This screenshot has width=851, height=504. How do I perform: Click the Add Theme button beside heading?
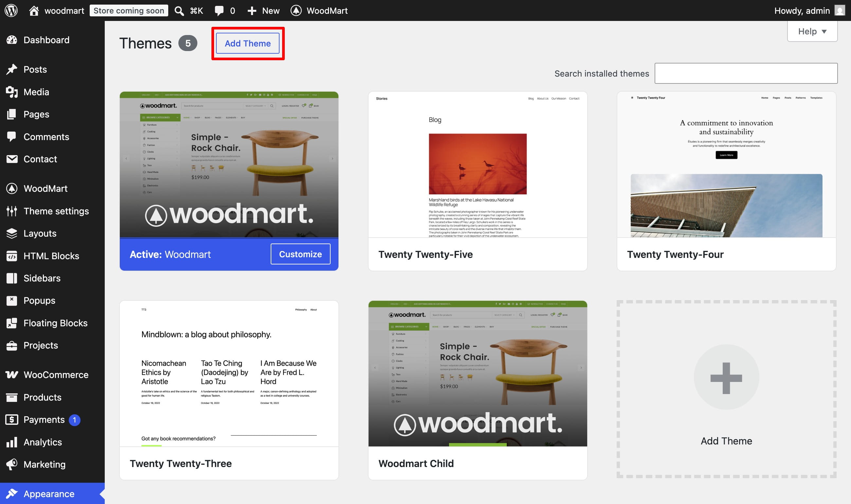(x=247, y=44)
